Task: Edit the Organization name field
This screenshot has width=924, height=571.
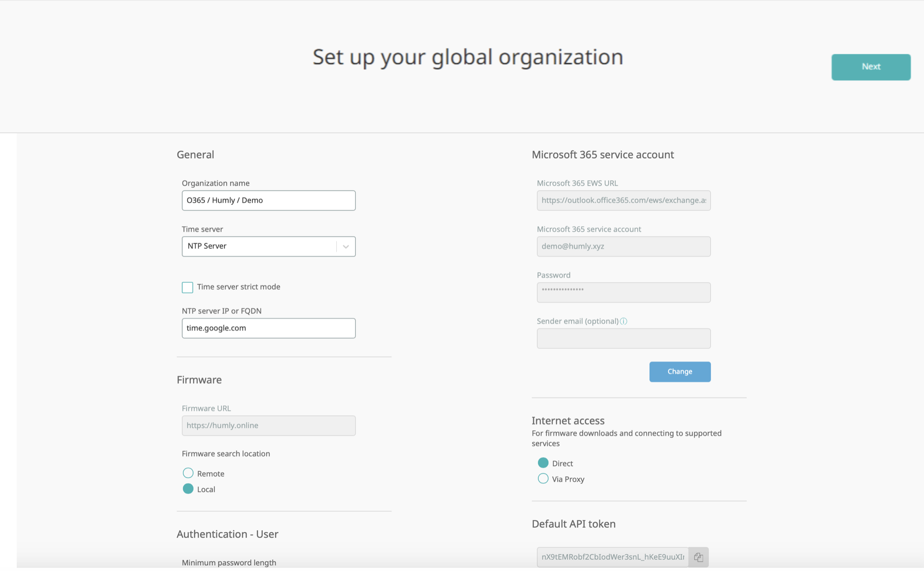Action: click(x=269, y=200)
